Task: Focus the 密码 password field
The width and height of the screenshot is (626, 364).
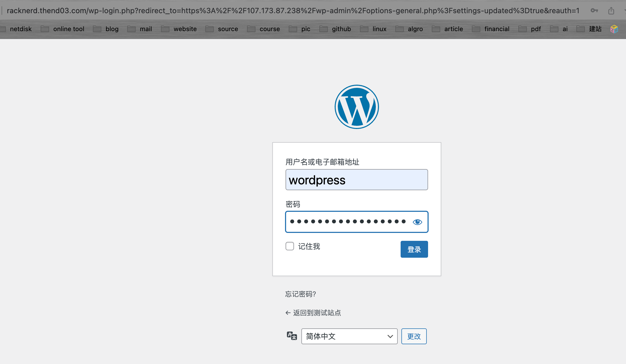Action: pos(357,222)
